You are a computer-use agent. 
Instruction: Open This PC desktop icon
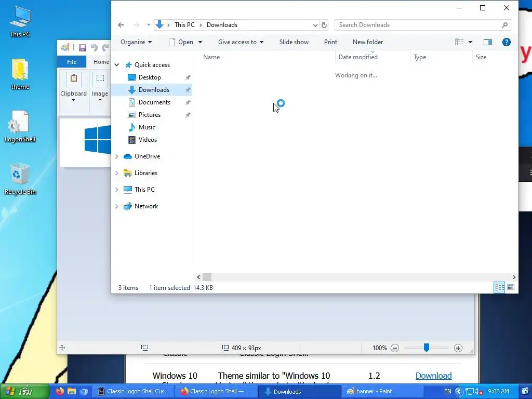pyautogui.click(x=20, y=21)
